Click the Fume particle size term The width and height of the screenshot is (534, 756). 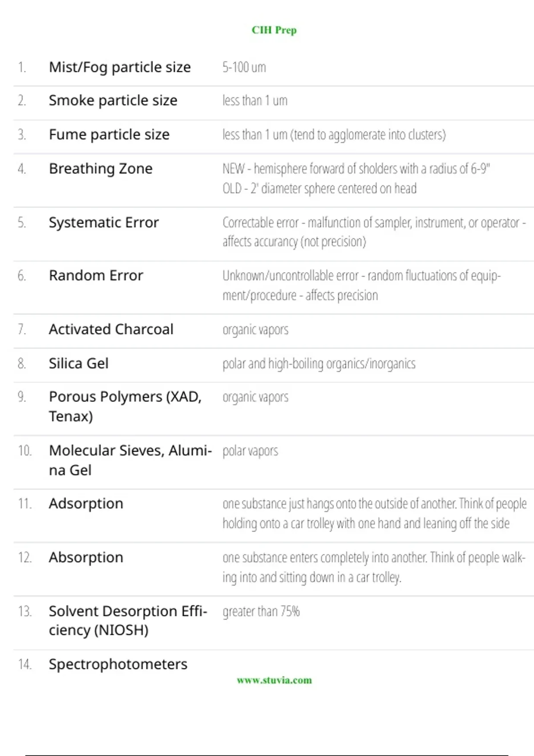[x=109, y=134]
